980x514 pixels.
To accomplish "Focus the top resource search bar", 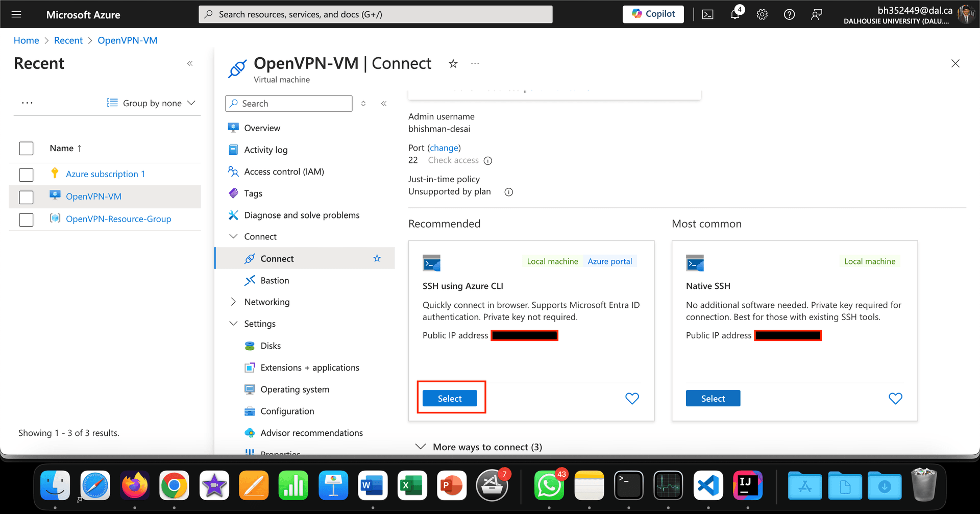I will [x=375, y=14].
